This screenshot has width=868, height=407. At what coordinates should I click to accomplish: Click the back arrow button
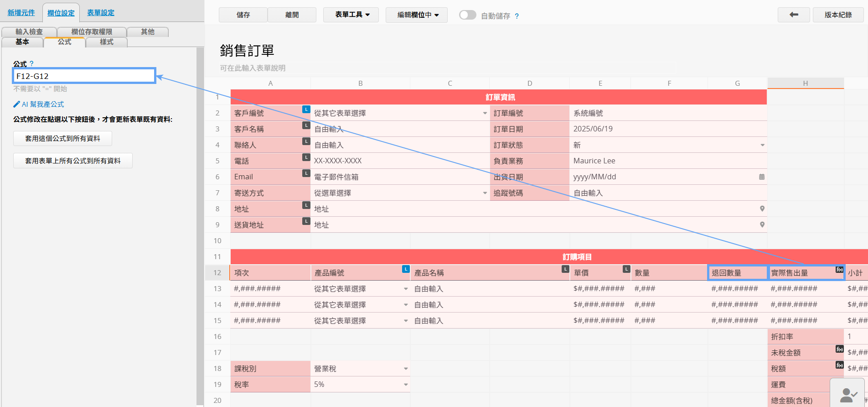click(793, 15)
